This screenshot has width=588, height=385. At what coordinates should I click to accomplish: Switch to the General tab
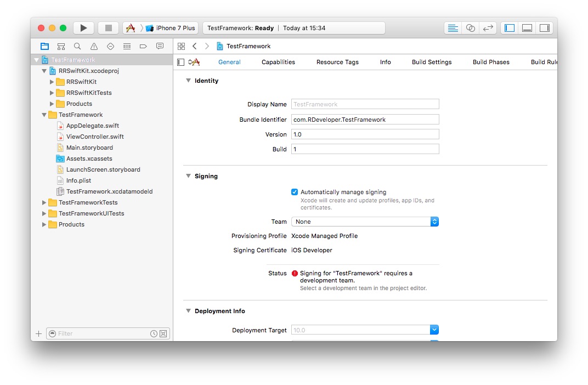coord(229,62)
